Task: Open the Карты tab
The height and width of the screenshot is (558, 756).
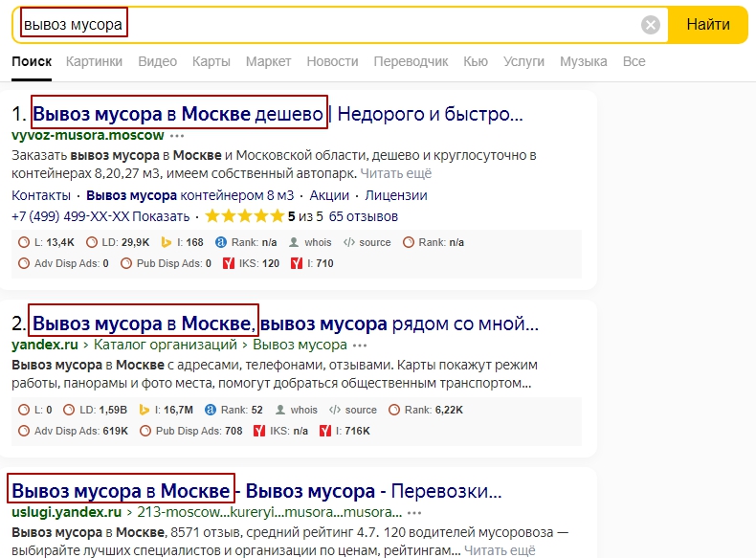Action: point(211,61)
